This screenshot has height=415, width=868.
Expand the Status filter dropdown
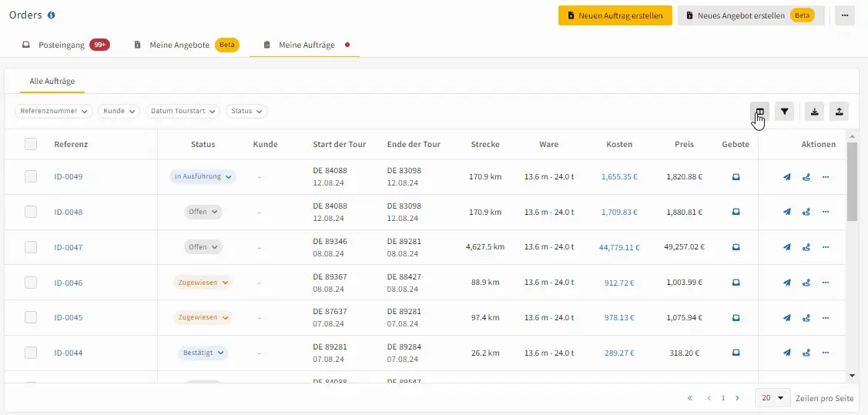(x=247, y=111)
